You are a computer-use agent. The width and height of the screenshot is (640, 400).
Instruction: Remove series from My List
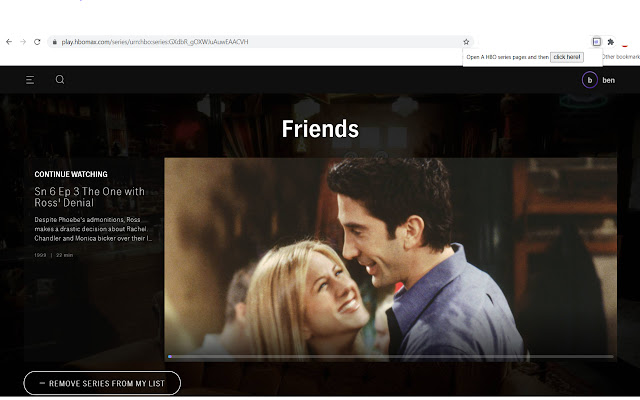click(x=102, y=383)
